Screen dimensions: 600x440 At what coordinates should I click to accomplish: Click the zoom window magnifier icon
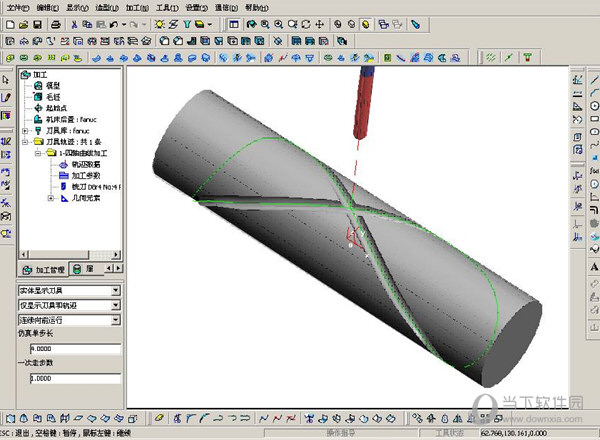pos(265,25)
